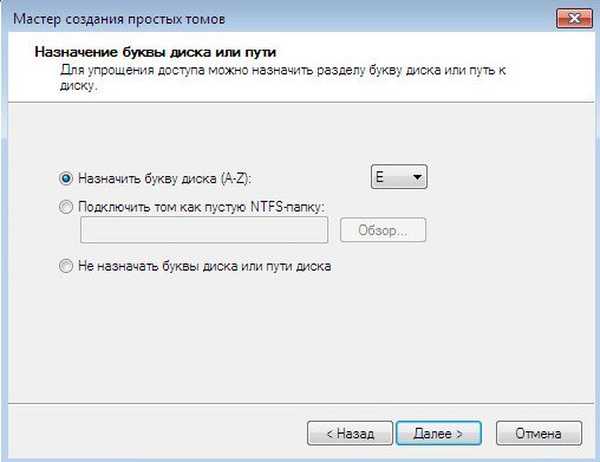Click the drive letter combo box arrow

coord(418,178)
